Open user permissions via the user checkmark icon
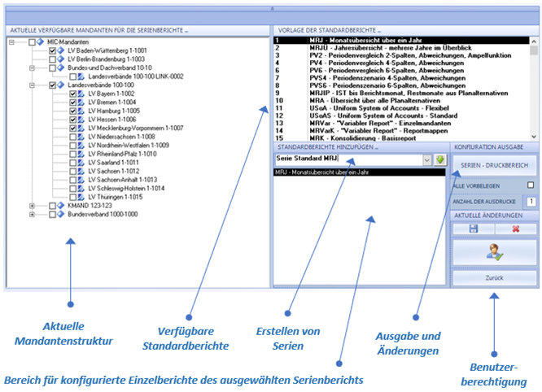Viewport: 542px width, 392px height. click(x=494, y=253)
